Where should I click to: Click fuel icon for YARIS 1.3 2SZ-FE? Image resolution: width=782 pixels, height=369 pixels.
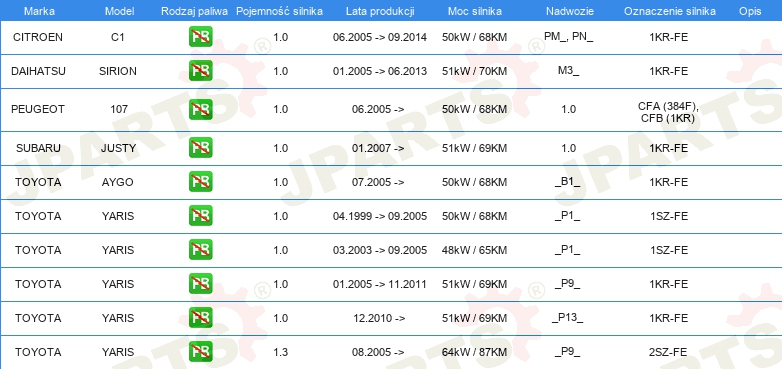click(x=200, y=352)
